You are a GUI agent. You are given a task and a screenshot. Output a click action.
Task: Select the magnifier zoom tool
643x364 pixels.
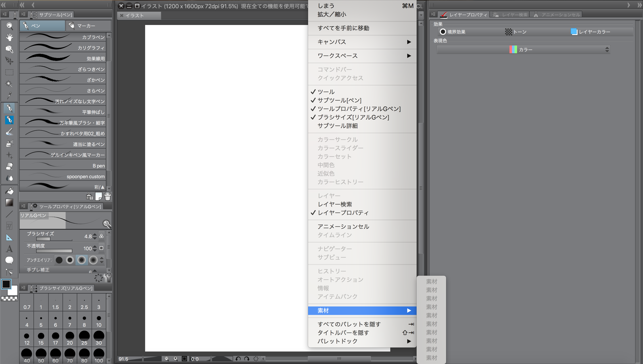[10, 26]
